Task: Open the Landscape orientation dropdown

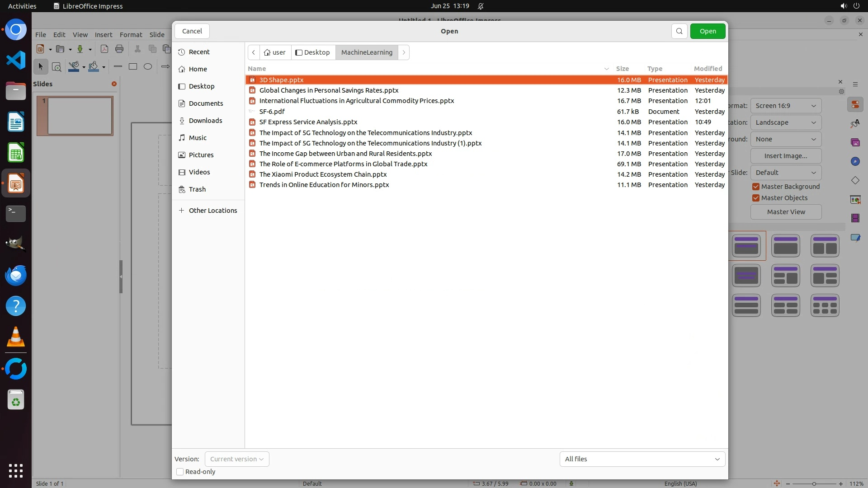Action: 786,122
